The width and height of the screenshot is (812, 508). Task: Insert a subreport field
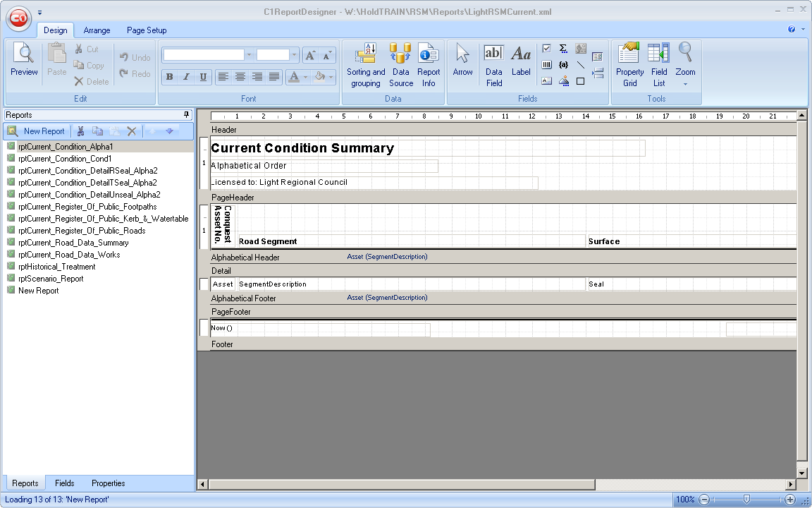click(597, 56)
